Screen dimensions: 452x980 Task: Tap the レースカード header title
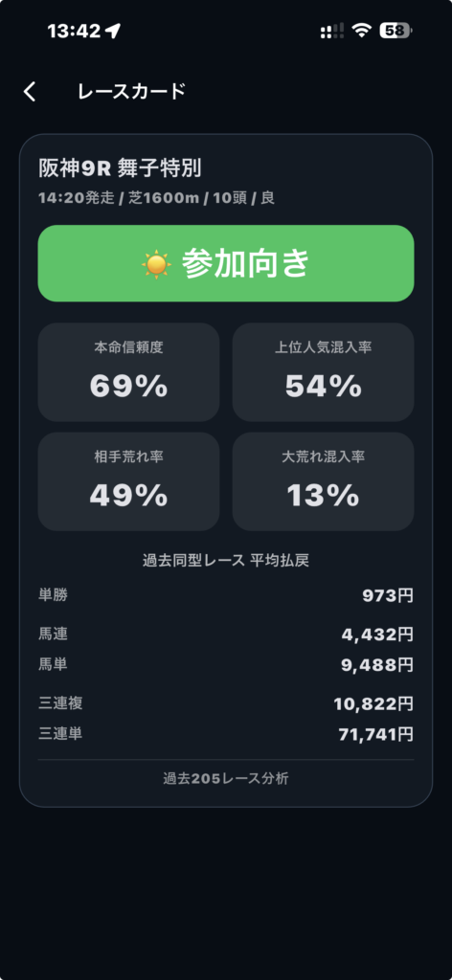click(x=131, y=91)
